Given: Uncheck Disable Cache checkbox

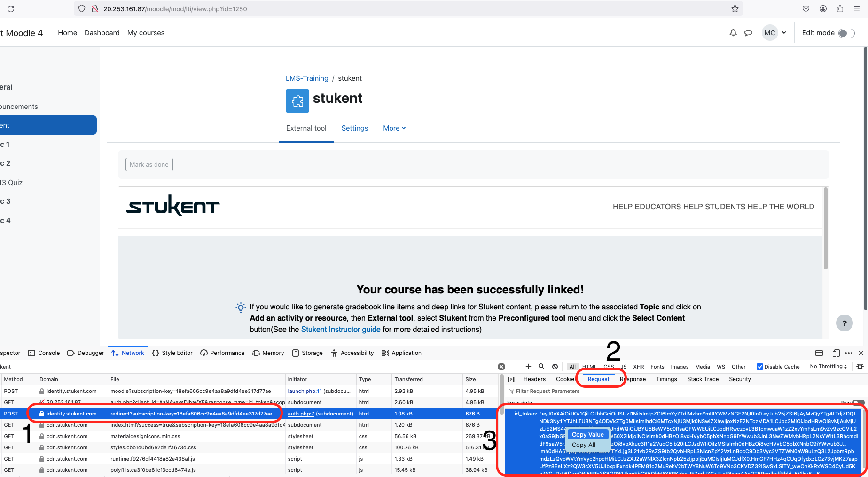Looking at the screenshot, I should (759, 367).
